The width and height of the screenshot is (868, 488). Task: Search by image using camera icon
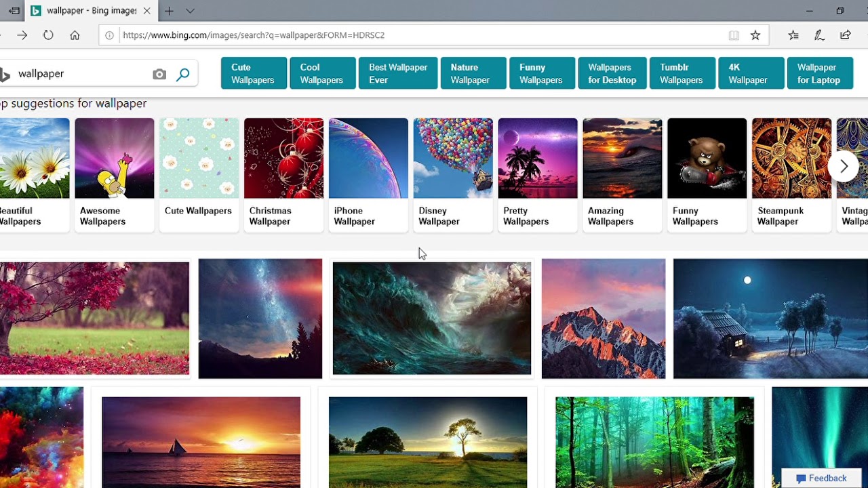pyautogui.click(x=159, y=75)
